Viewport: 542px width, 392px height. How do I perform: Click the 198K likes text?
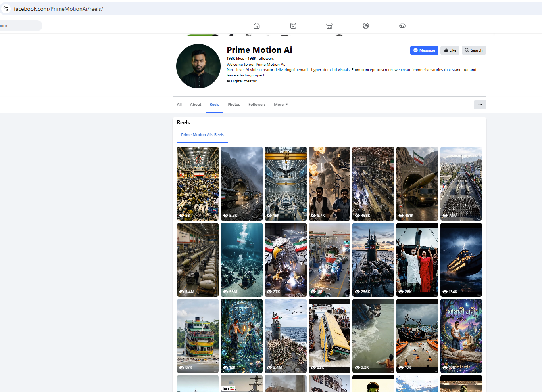click(235, 59)
